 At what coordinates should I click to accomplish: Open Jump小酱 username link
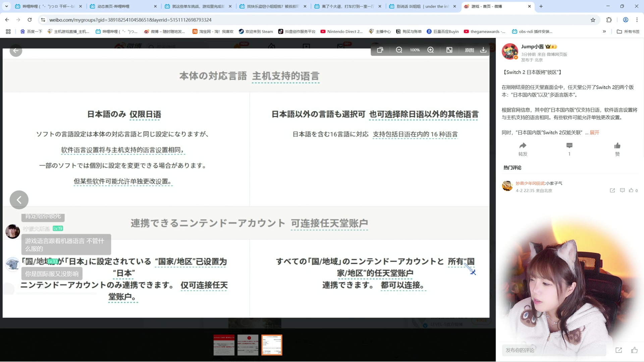tap(532, 47)
